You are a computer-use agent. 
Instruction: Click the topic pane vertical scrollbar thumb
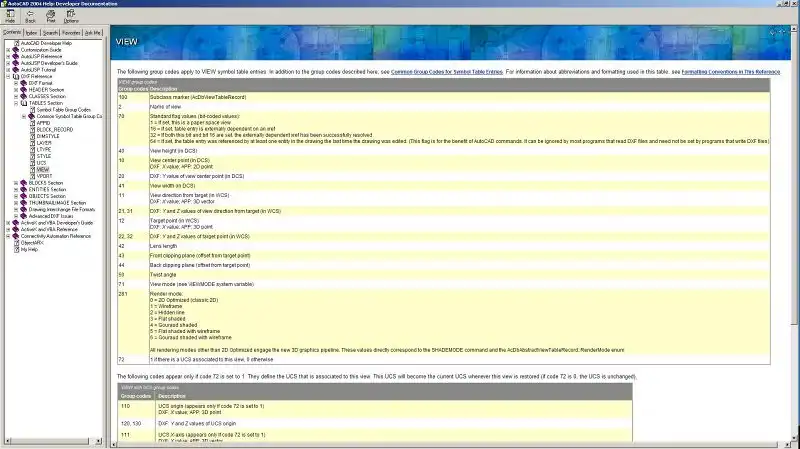pyautogui.click(x=794, y=179)
